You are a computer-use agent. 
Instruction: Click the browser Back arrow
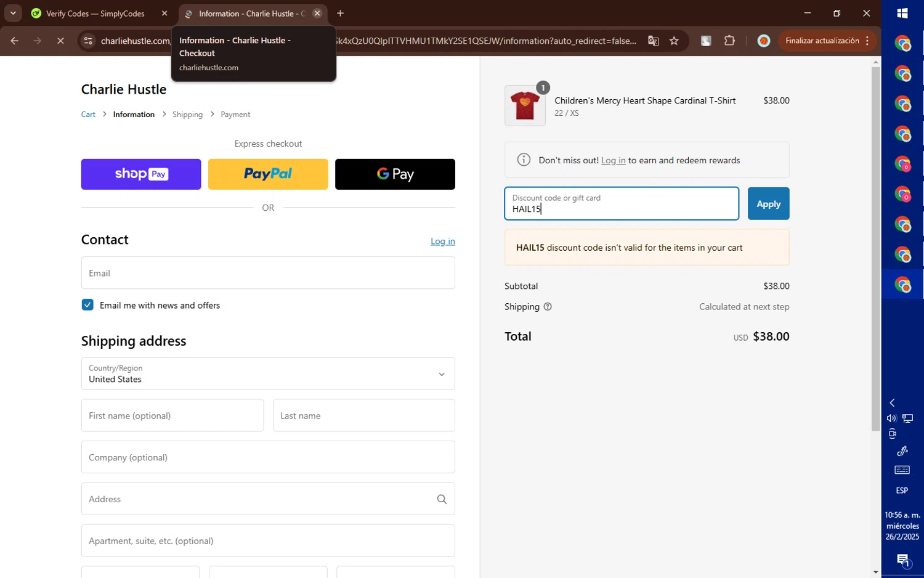click(15, 41)
